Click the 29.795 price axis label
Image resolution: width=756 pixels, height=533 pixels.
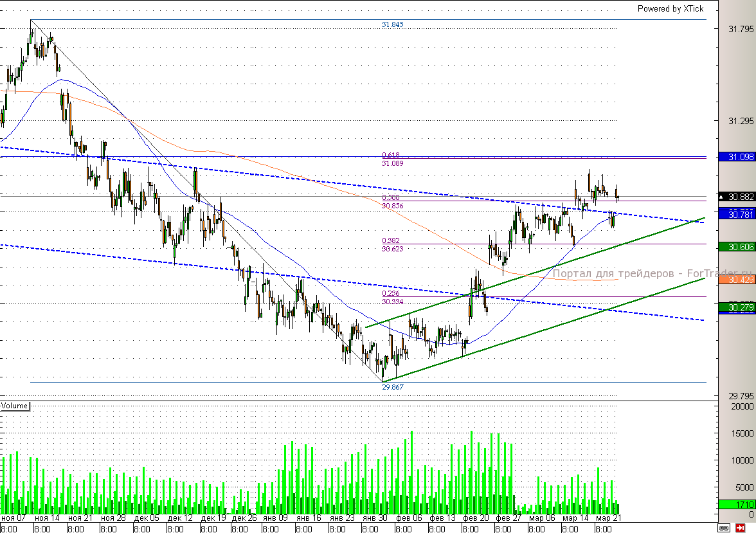741,396
